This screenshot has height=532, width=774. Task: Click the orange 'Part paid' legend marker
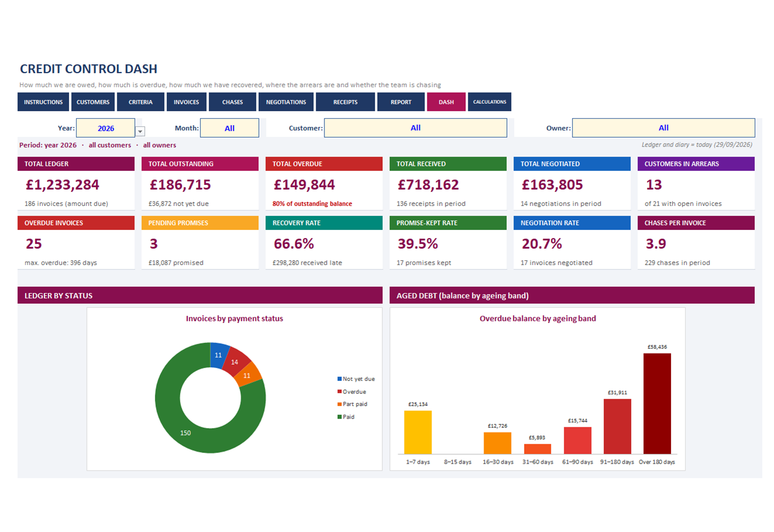coord(340,404)
